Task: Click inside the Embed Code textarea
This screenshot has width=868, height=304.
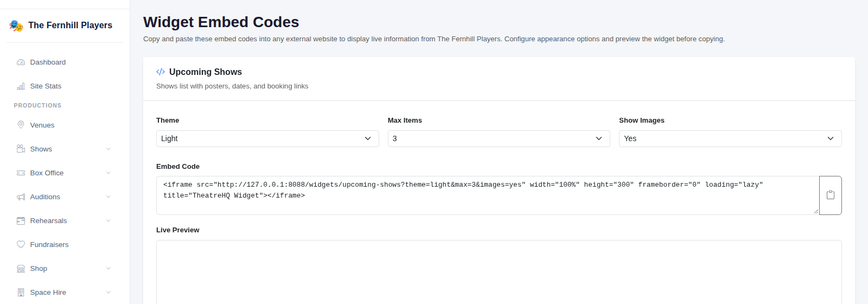Action: [488, 195]
